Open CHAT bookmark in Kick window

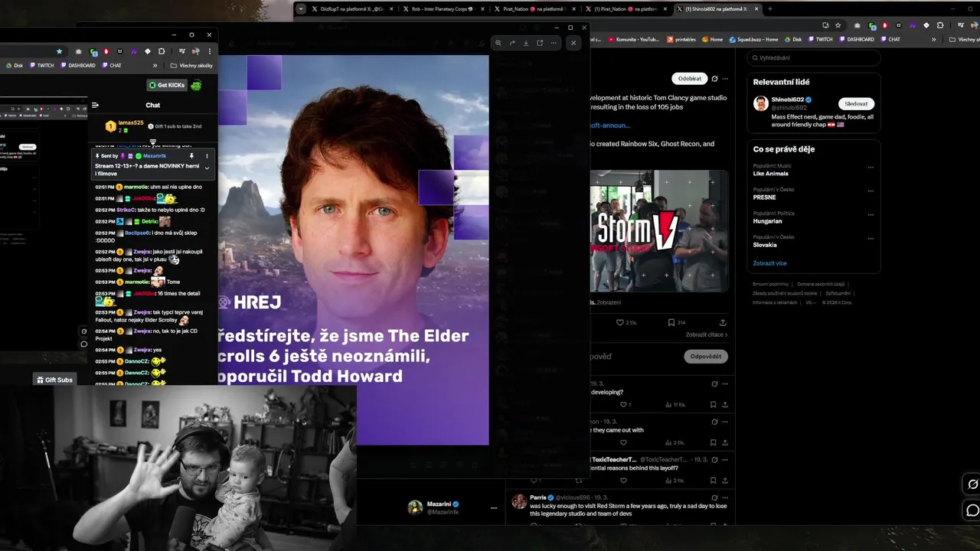112,65
